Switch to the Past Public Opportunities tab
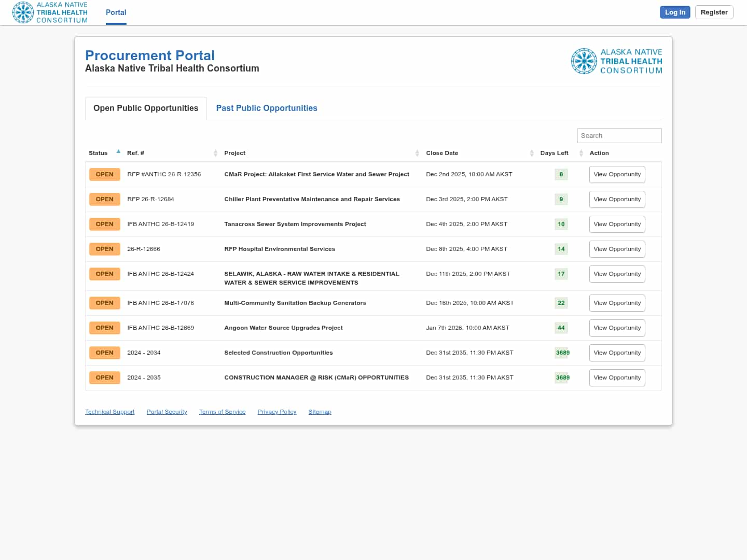The height and width of the screenshot is (560, 747). (x=266, y=108)
